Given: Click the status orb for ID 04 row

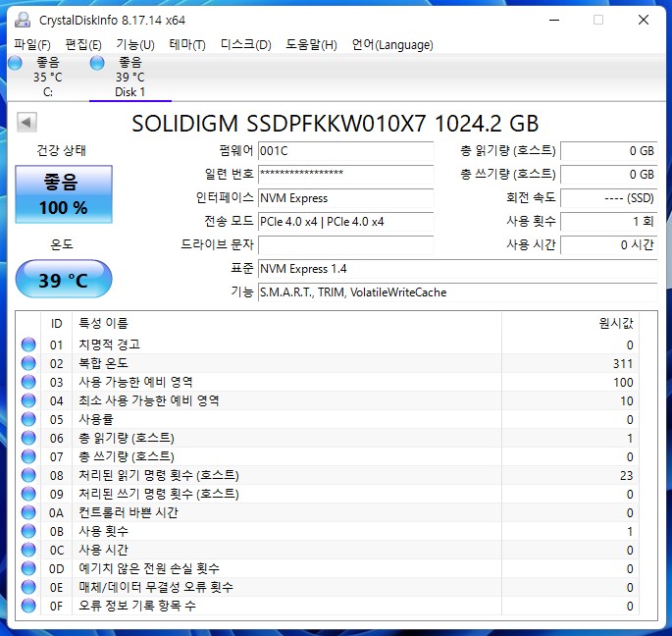Looking at the screenshot, I should pos(28,400).
